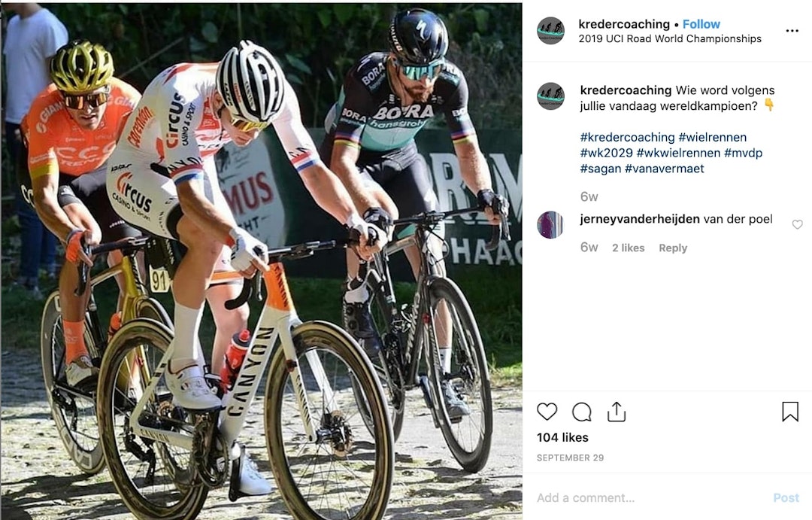Follow the kredercoaching account
The width and height of the screenshot is (812, 520).
[x=701, y=24]
